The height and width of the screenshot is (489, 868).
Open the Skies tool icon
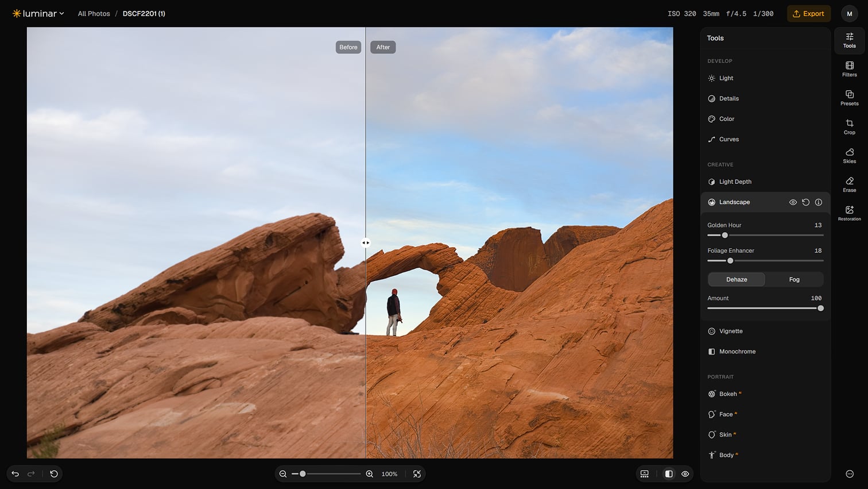tap(849, 155)
